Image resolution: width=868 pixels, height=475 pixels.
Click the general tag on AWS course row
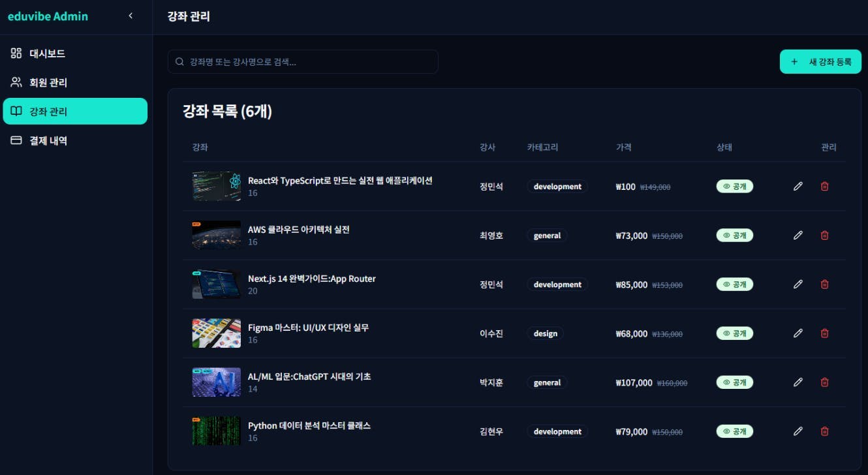(x=547, y=236)
